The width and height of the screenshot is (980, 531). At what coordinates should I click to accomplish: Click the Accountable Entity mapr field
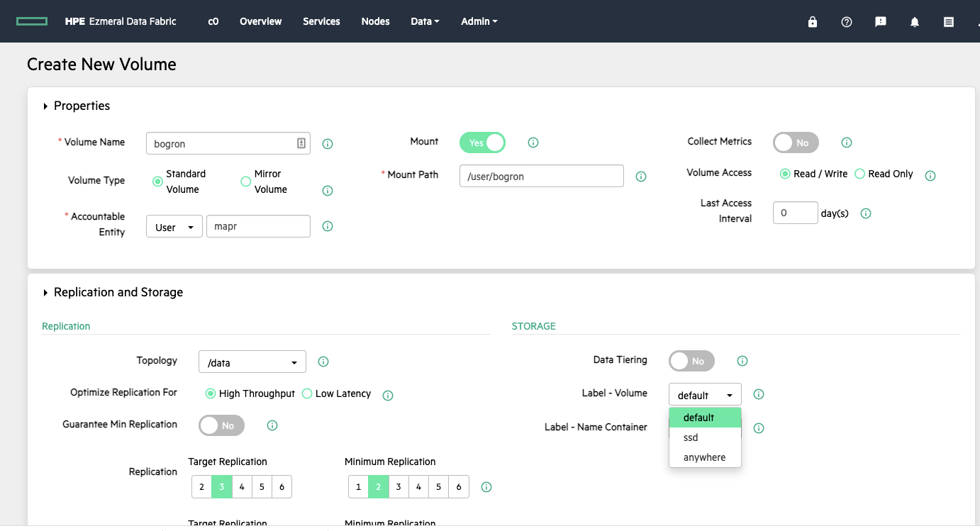click(258, 227)
